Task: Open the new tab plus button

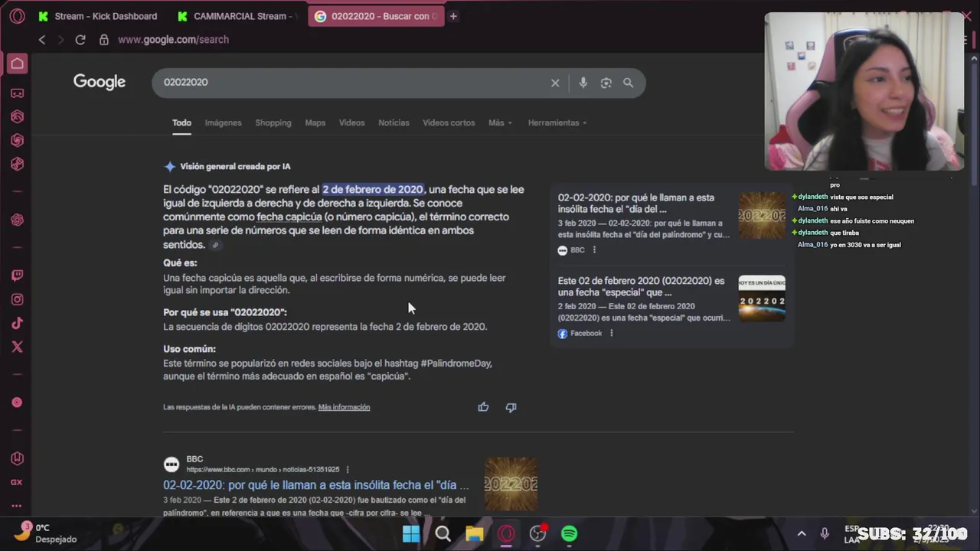Action: (453, 16)
